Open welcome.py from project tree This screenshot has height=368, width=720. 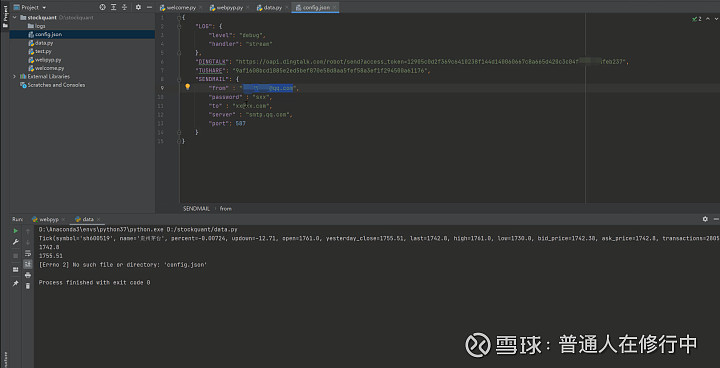[x=46, y=68]
